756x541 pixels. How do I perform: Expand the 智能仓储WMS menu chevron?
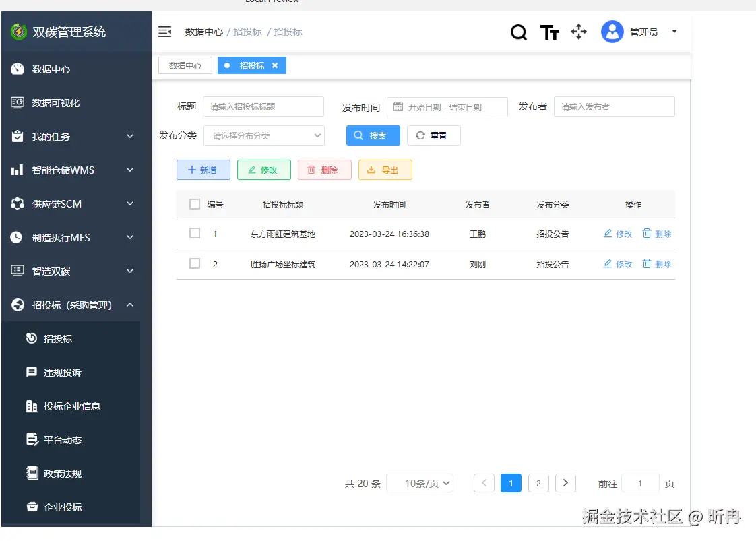click(130, 170)
